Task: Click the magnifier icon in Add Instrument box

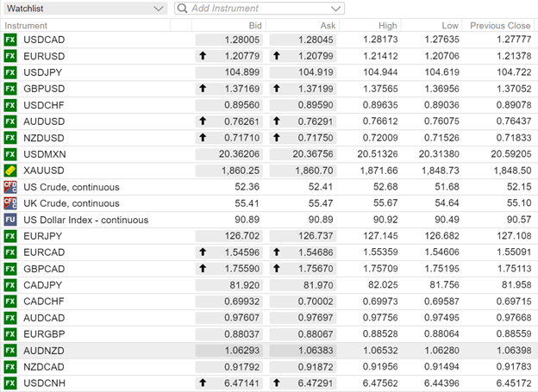Action: (x=182, y=9)
